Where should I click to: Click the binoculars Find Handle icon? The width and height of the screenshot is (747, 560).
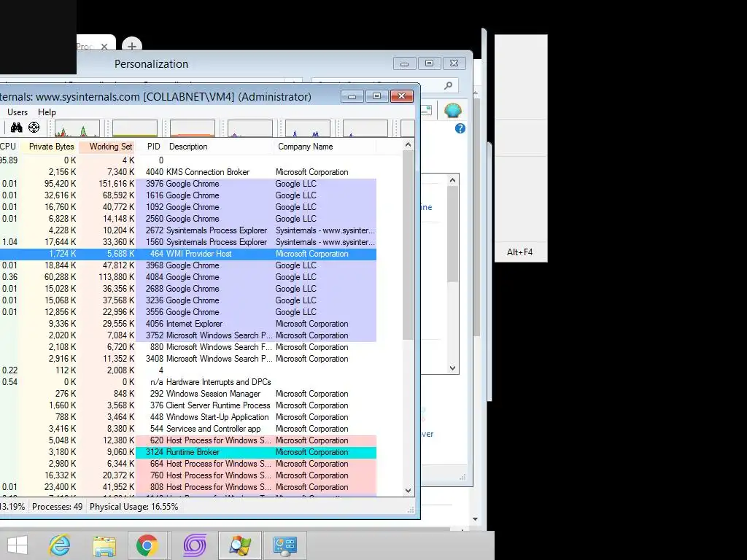click(x=16, y=127)
